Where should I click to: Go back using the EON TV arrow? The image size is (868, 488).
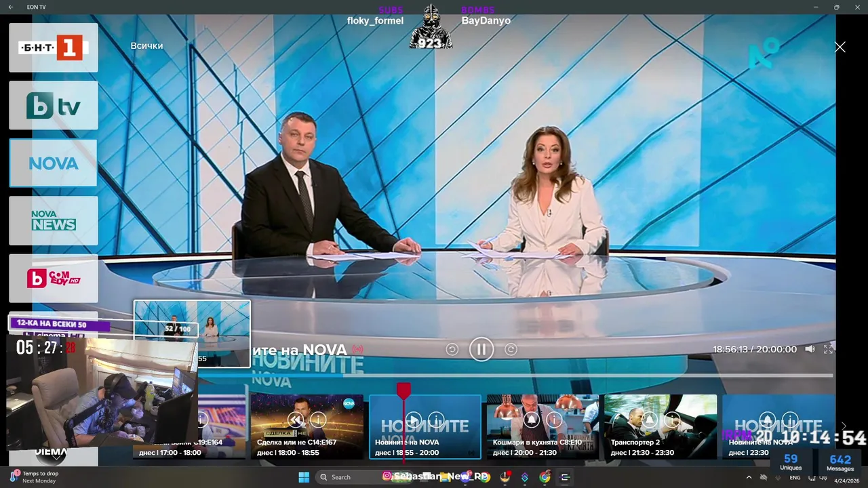tap(11, 7)
